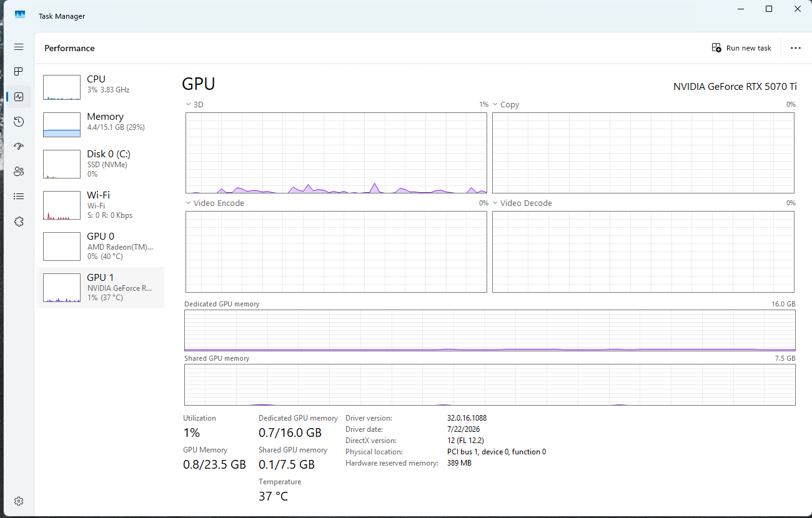Open the Services page icon
The height and width of the screenshot is (518, 812).
(x=19, y=222)
